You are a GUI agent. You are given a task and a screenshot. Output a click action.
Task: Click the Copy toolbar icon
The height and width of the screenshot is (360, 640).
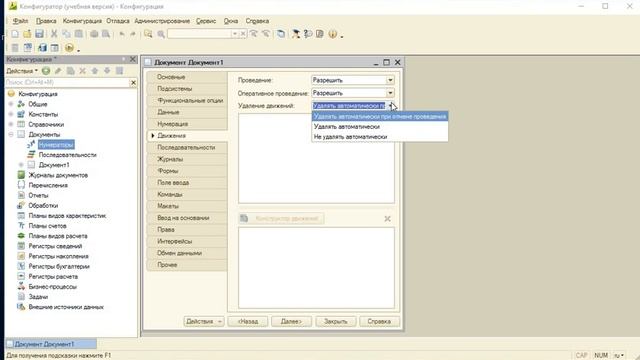66,34
